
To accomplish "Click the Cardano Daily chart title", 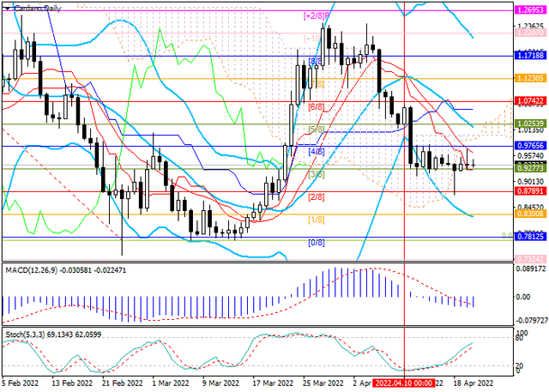I will click(x=37, y=9).
